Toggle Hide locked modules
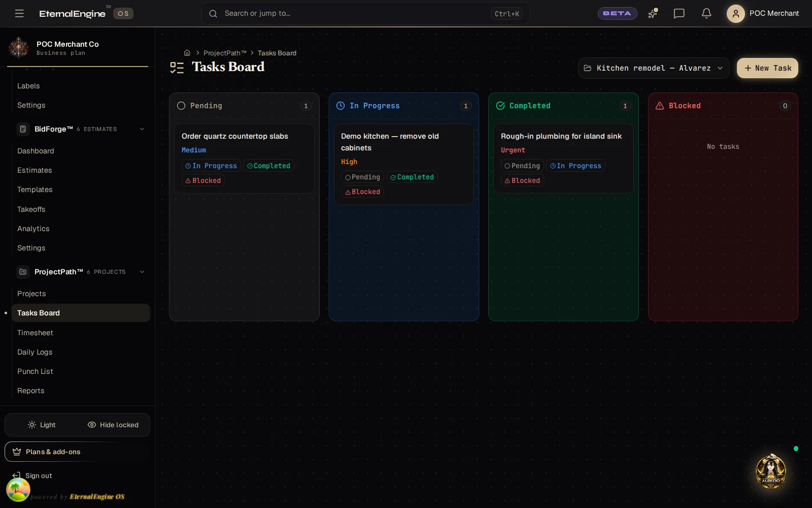812x508 pixels. click(x=113, y=425)
